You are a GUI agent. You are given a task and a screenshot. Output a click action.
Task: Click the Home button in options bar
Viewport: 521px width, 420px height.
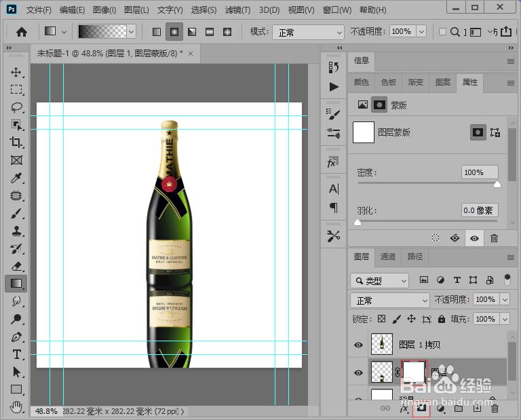coord(22,32)
